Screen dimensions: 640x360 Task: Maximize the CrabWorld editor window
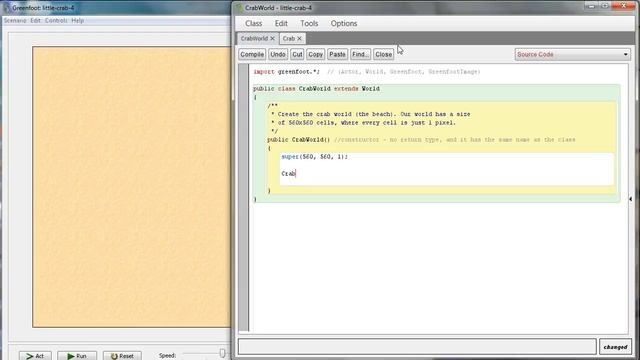(x=604, y=6)
